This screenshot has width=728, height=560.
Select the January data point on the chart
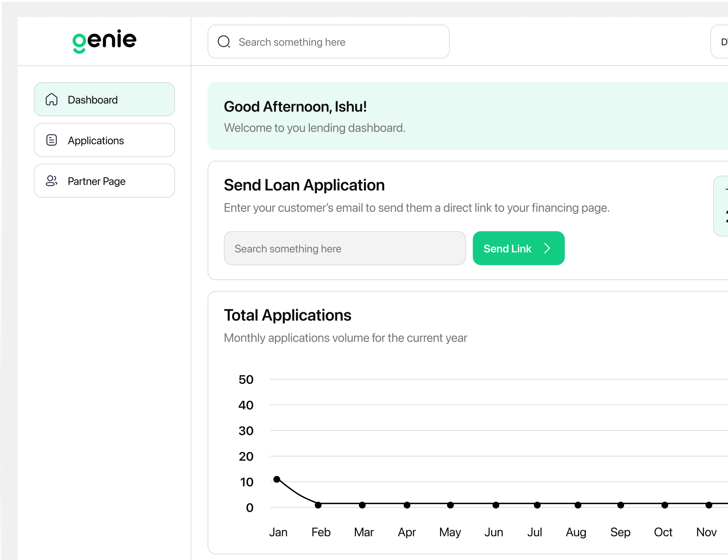click(277, 479)
